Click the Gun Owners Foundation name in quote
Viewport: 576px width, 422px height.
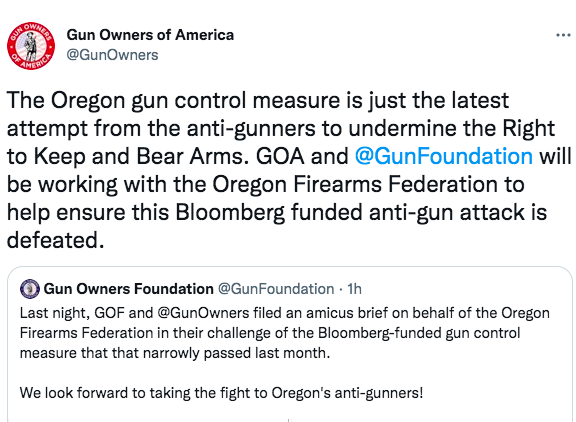pyautogui.click(x=129, y=289)
